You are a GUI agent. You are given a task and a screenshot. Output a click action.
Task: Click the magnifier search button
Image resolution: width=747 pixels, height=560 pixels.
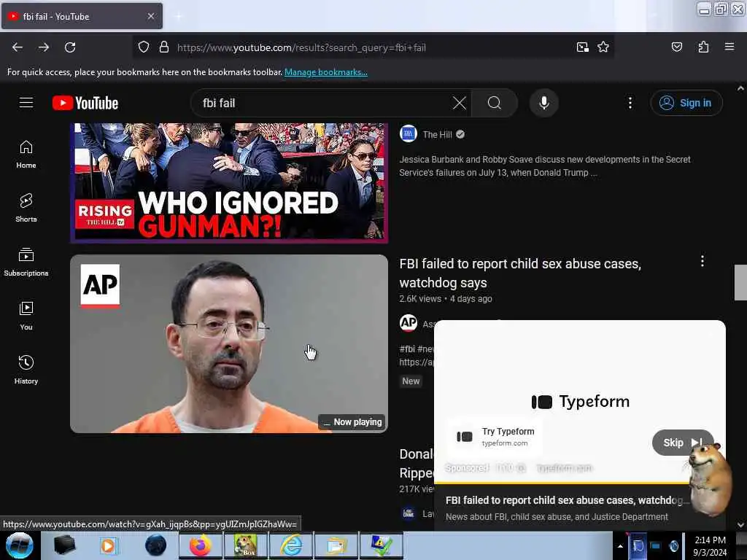tap(495, 103)
